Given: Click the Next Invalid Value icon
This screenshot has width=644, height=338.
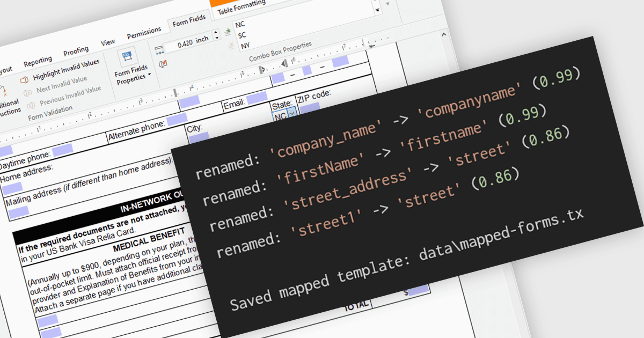Looking at the screenshot, I should 27,93.
